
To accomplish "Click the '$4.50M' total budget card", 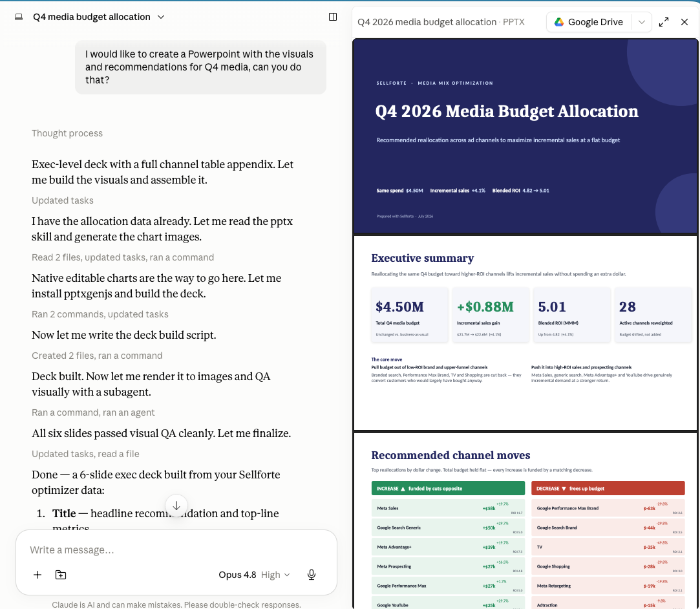I will [x=409, y=315].
